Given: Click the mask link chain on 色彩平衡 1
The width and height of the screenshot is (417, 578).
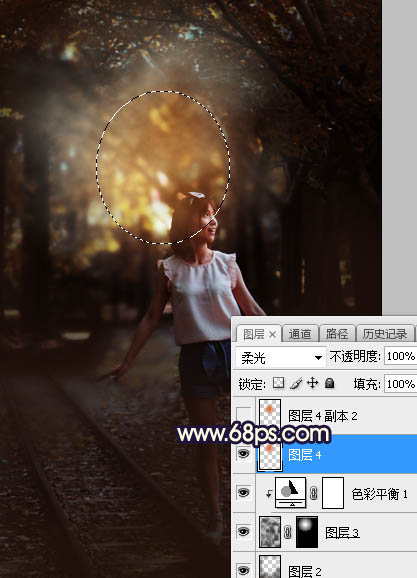Looking at the screenshot, I should (x=314, y=493).
